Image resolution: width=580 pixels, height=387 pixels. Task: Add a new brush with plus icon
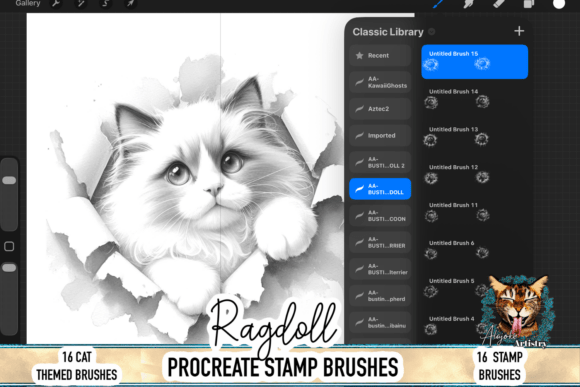click(519, 31)
